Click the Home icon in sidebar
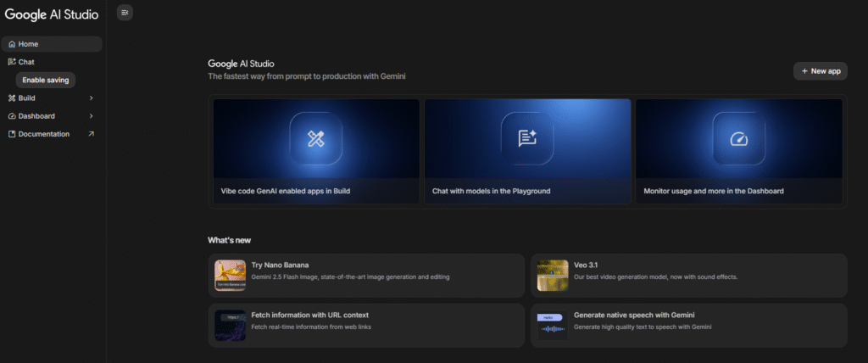 11,44
